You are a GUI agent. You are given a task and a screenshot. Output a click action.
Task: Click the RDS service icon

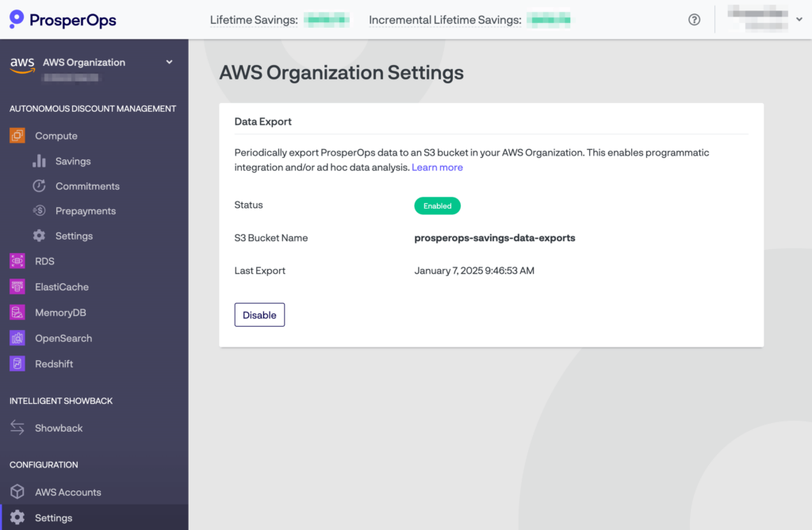point(17,261)
